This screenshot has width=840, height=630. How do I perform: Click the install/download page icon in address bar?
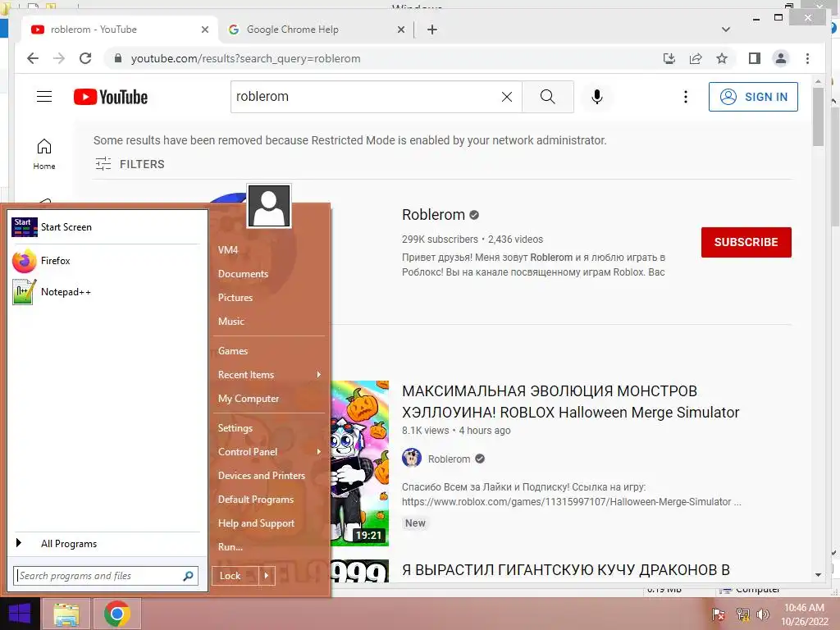point(669,58)
